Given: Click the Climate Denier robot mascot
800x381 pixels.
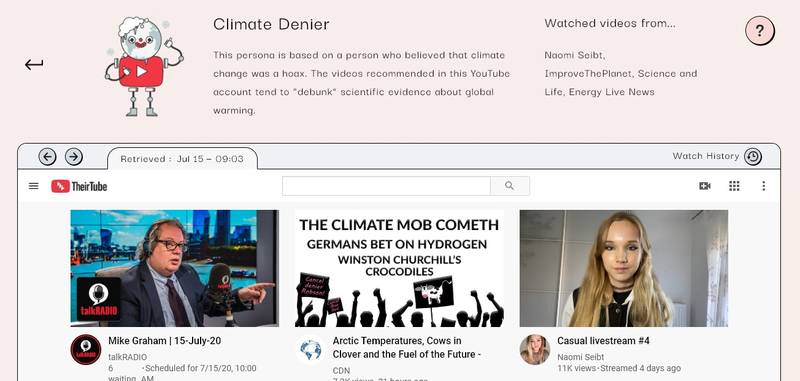Looking at the screenshot, I should (x=144, y=66).
